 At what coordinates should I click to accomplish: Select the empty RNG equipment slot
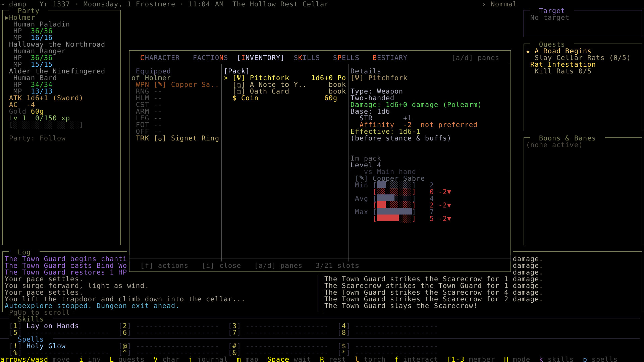(149, 91)
